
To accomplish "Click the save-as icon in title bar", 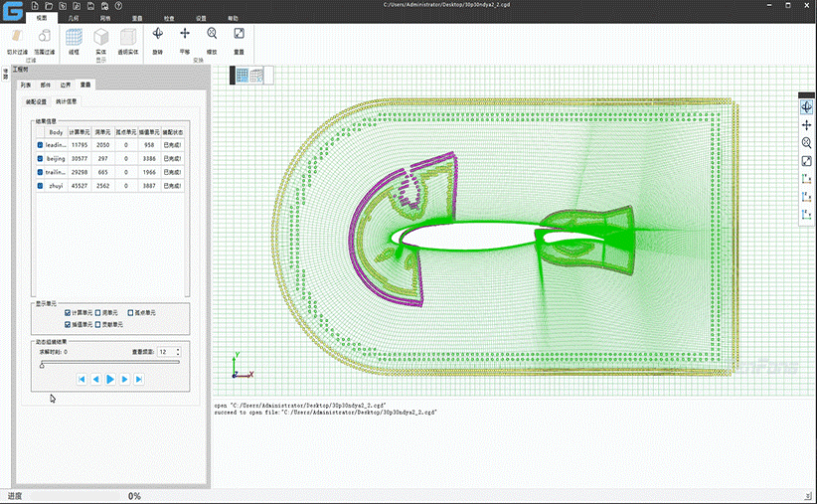I will point(104,6).
